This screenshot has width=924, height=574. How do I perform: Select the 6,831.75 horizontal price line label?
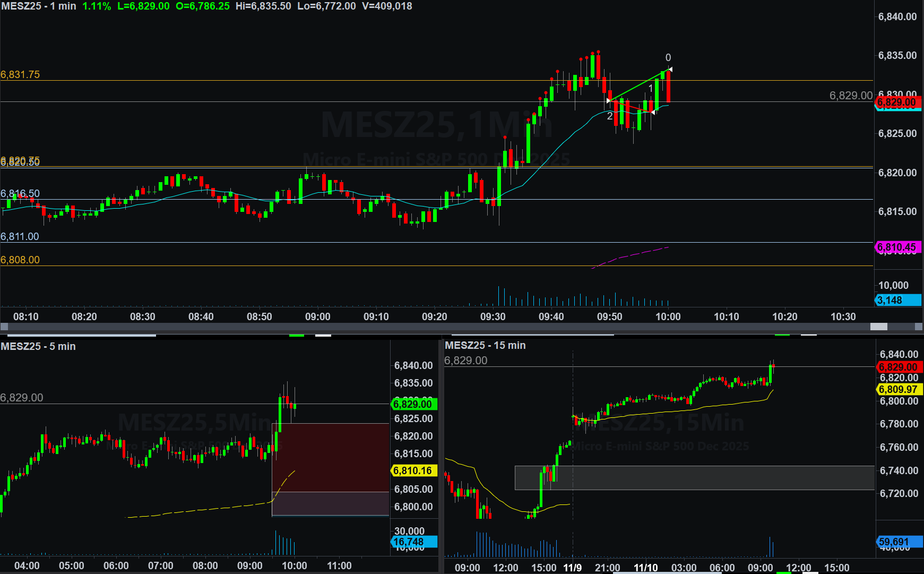pyautogui.click(x=20, y=74)
